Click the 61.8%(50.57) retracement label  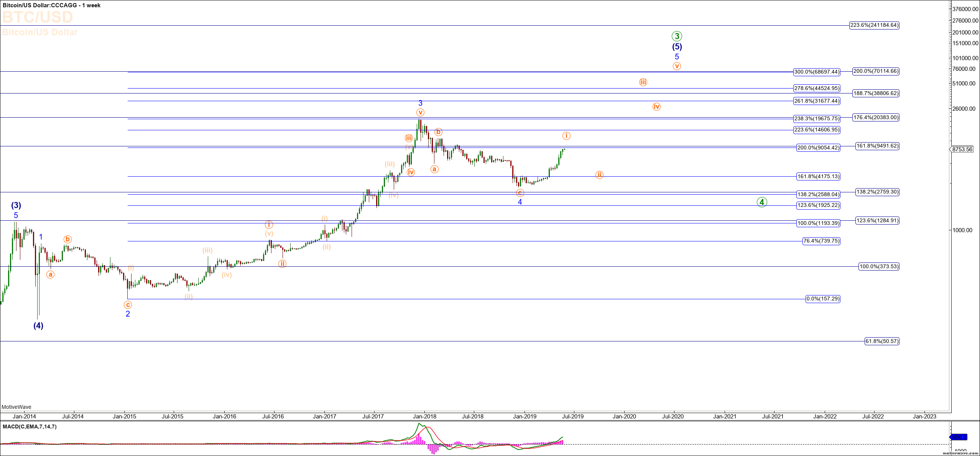tap(882, 341)
